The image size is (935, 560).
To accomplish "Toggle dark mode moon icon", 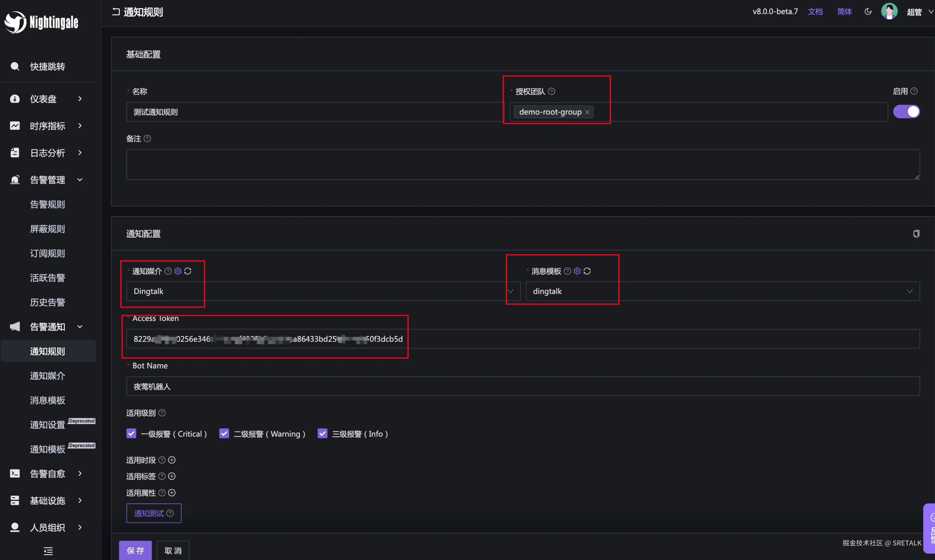I will [868, 11].
